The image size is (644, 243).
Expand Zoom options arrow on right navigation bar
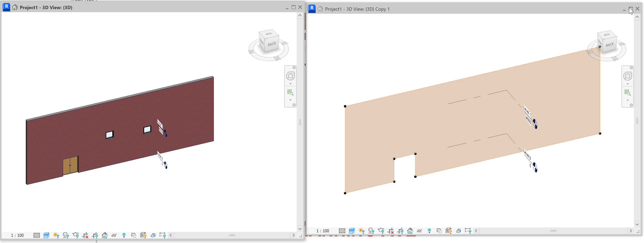pyautogui.click(x=628, y=100)
